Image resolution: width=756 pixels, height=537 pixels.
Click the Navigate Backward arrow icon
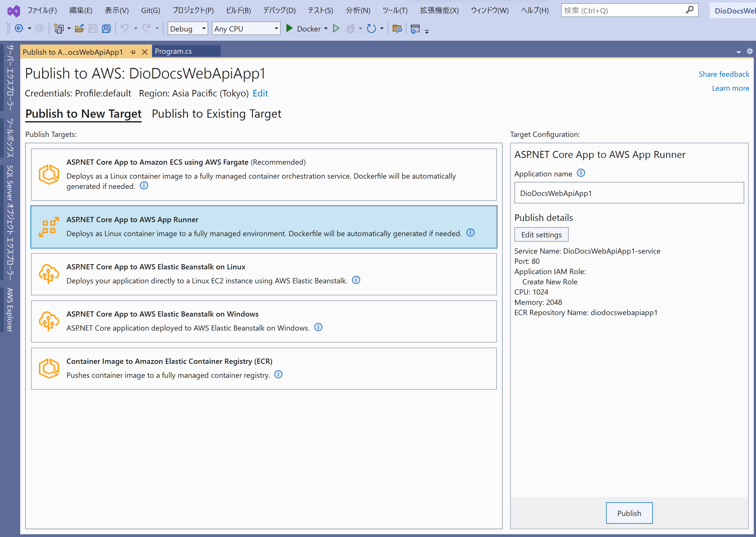(19, 29)
